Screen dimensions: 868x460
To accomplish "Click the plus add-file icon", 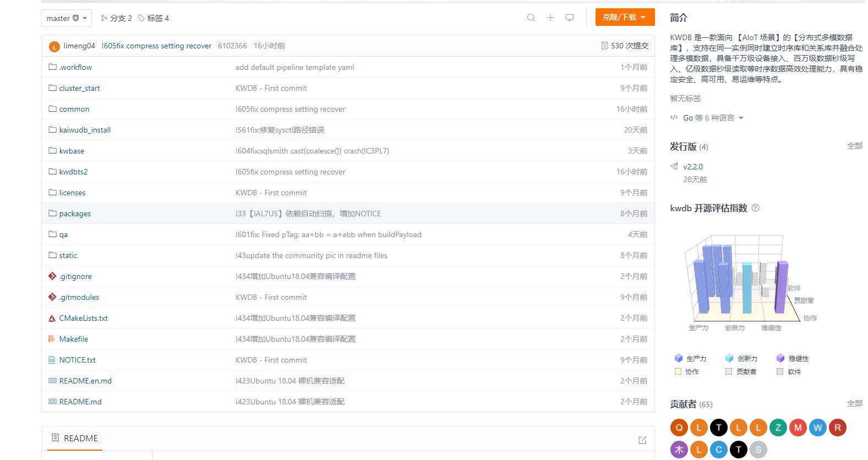I will pyautogui.click(x=550, y=18).
